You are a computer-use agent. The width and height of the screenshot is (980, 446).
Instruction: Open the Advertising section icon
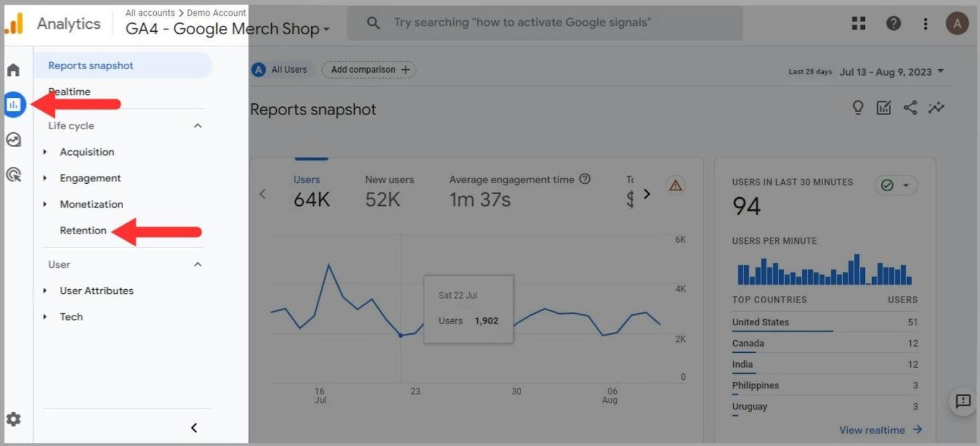tap(13, 175)
